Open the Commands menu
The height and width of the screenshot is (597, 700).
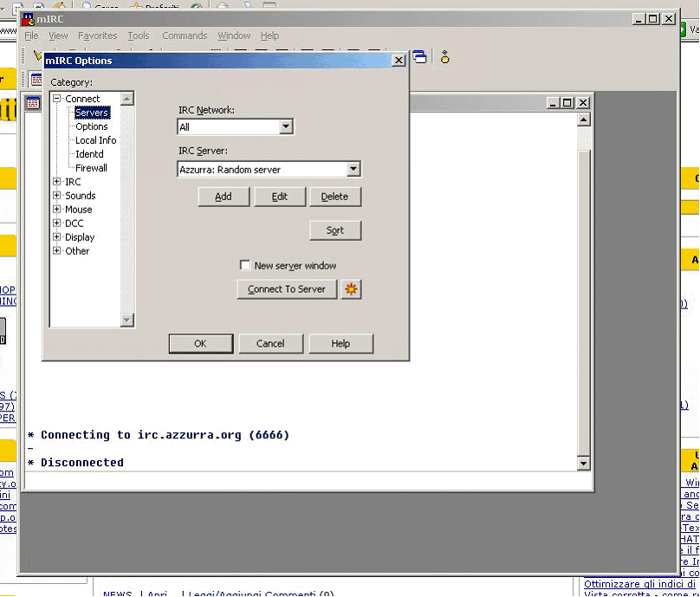click(x=185, y=36)
